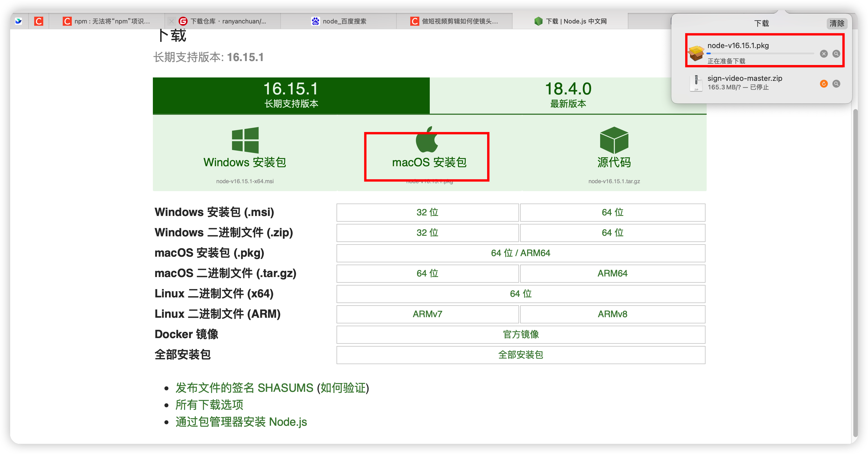Click the node package box icon
868x454 pixels.
(696, 53)
